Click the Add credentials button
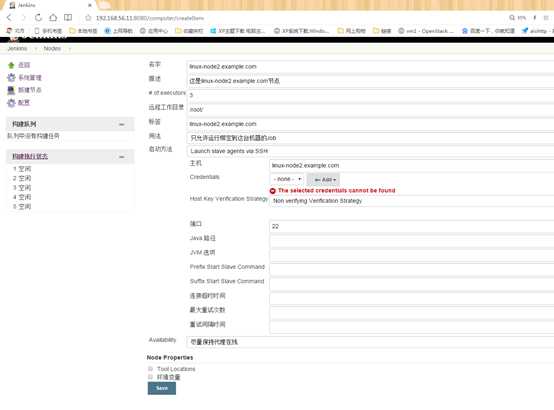Image resolution: width=554 pixels, height=410 pixels. tap(323, 180)
